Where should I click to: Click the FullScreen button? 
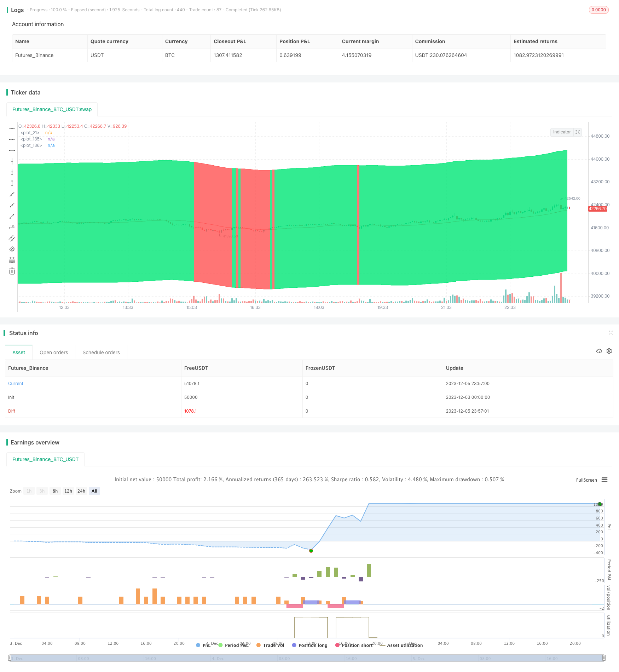click(586, 480)
